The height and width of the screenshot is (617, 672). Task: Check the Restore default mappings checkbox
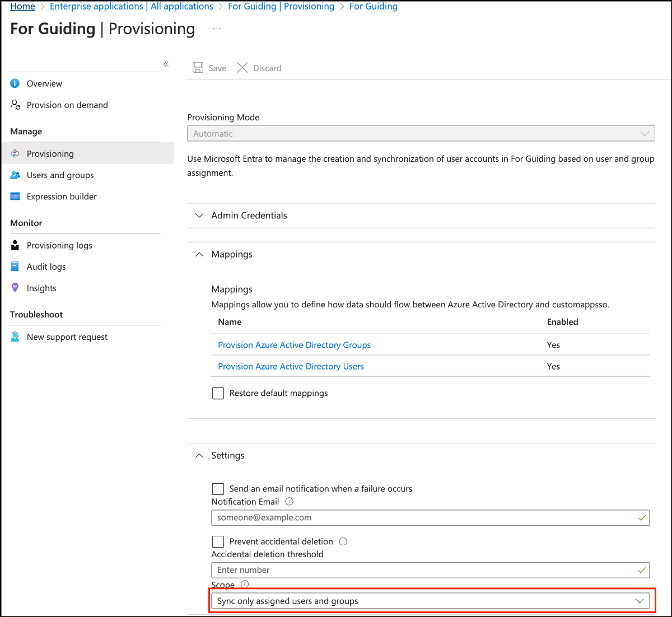218,393
